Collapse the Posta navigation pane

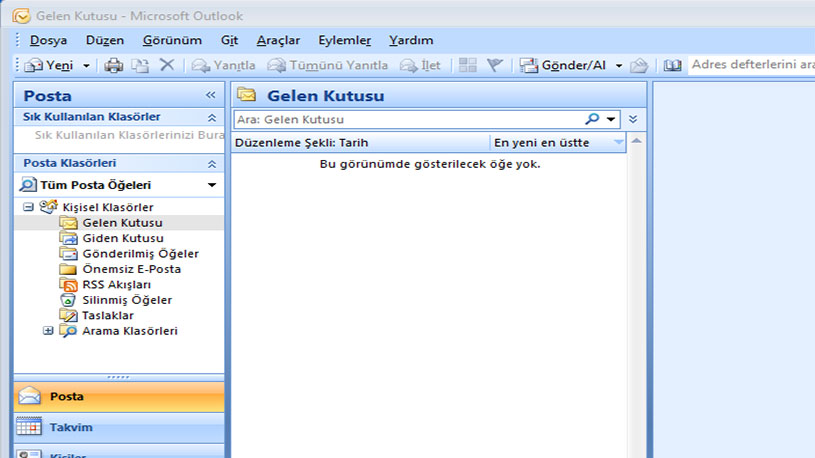tap(211, 95)
